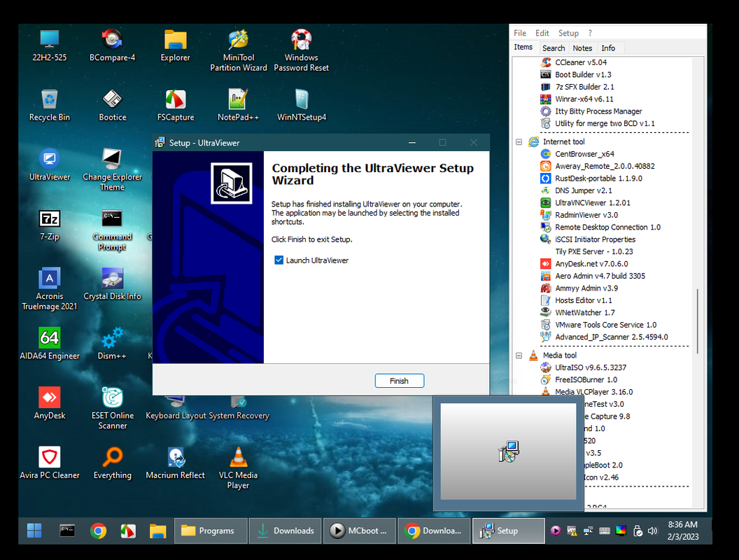Launch AIDA64 Engineer desktop icon

tap(49, 344)
